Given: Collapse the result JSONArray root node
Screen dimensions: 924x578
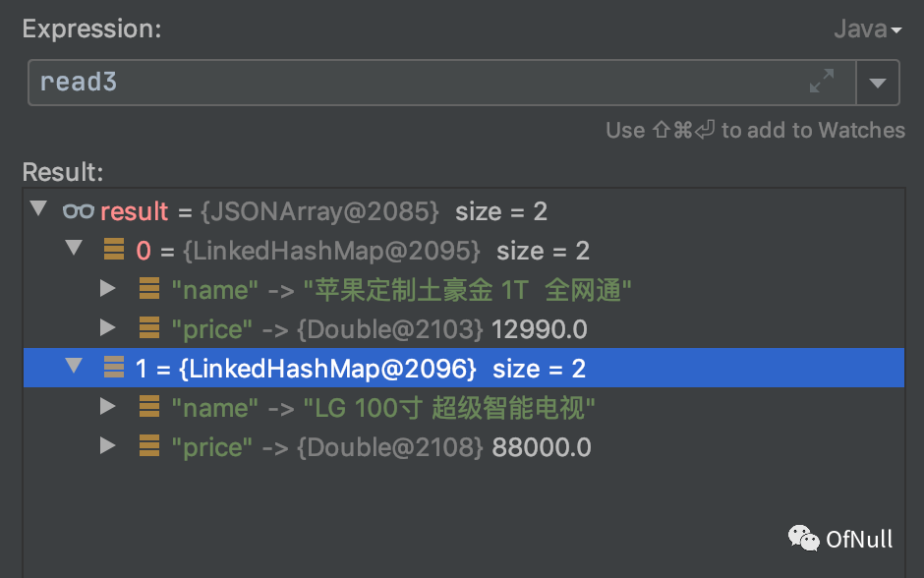Looking at the screenshot, I should click(38, 210).
